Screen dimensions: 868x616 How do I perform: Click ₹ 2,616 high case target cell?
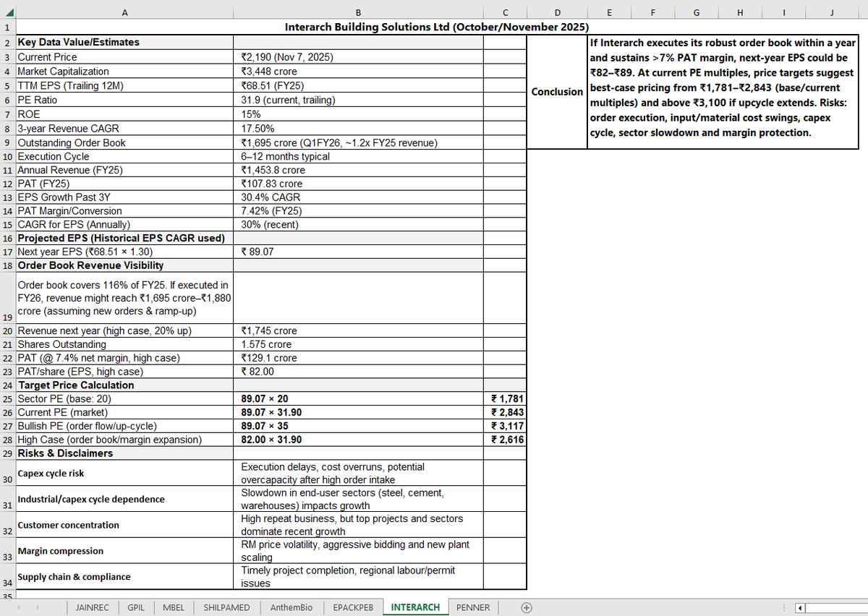[504, 440]
